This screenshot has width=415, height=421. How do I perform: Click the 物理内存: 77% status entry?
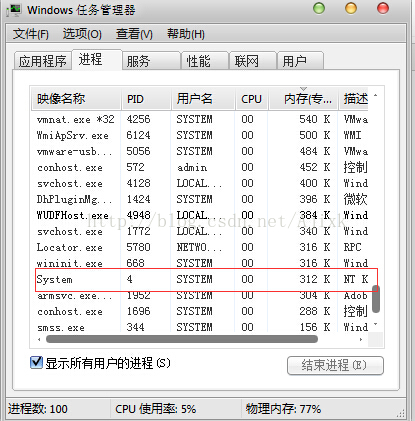click(283, 409)
